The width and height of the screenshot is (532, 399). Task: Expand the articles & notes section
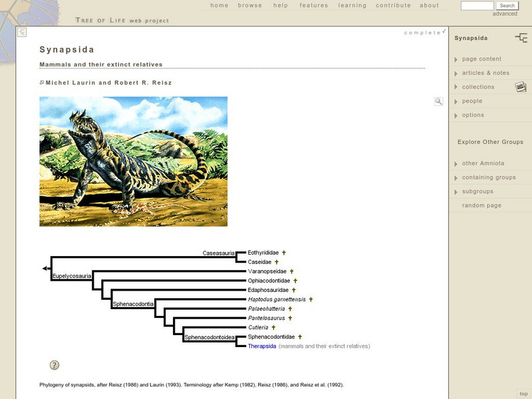click(x=485, y=73)
